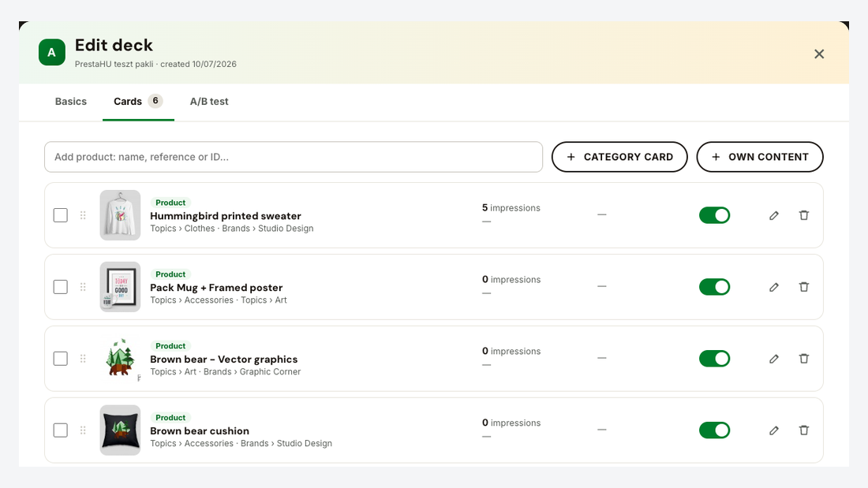Add an own content card

(x=759, y=157)
